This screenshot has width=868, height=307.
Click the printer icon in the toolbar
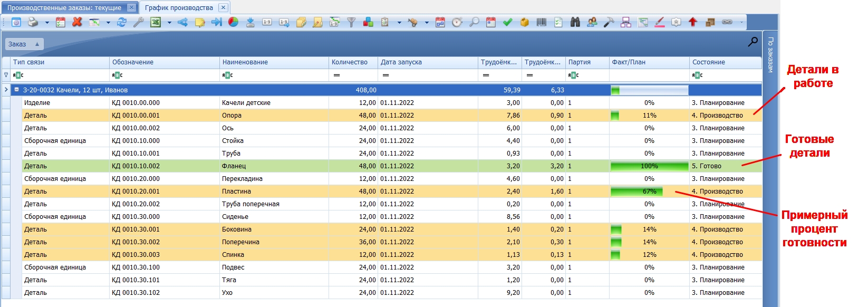click(33, 22)
